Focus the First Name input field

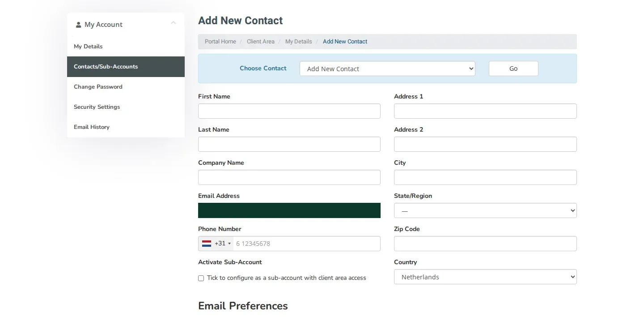click(289, 111)
